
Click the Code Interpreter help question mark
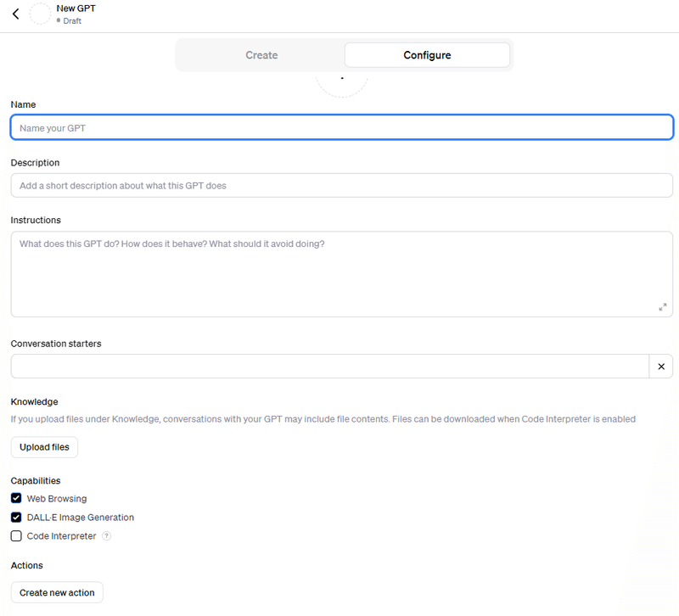pos(107,536)
